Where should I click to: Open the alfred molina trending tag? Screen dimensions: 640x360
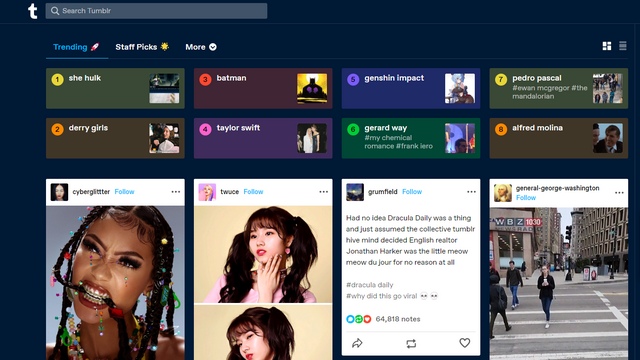click(x=559, y=138)
